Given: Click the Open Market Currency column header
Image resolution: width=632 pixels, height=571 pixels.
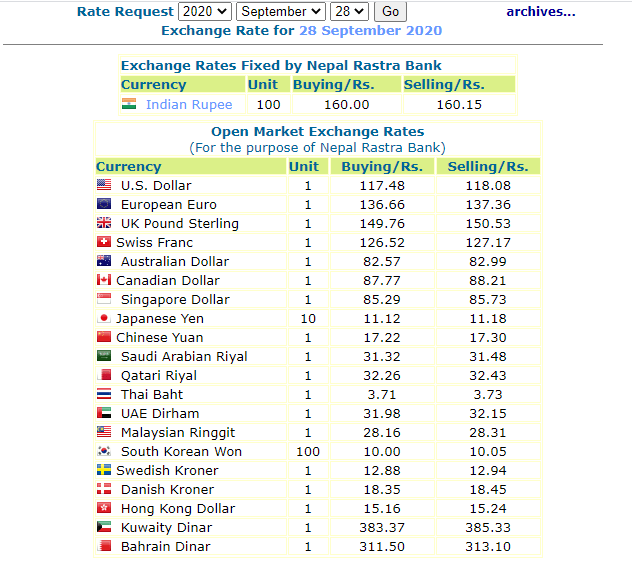Looking at the screenshot, I should tap(129, 167).
